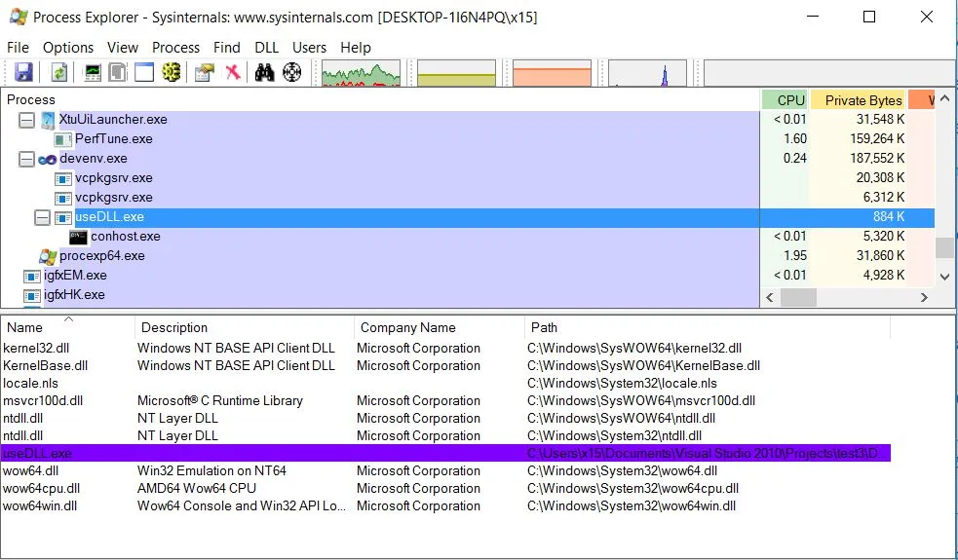The height and width of the screenshot is (560, 958).
Task: Collapse the useDLL.exe tree node
Action: click(x=42, y=217)
